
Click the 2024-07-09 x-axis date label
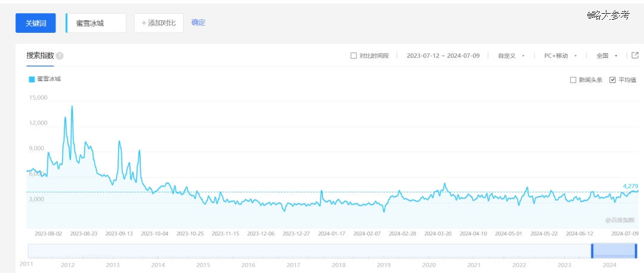(624, 234)
